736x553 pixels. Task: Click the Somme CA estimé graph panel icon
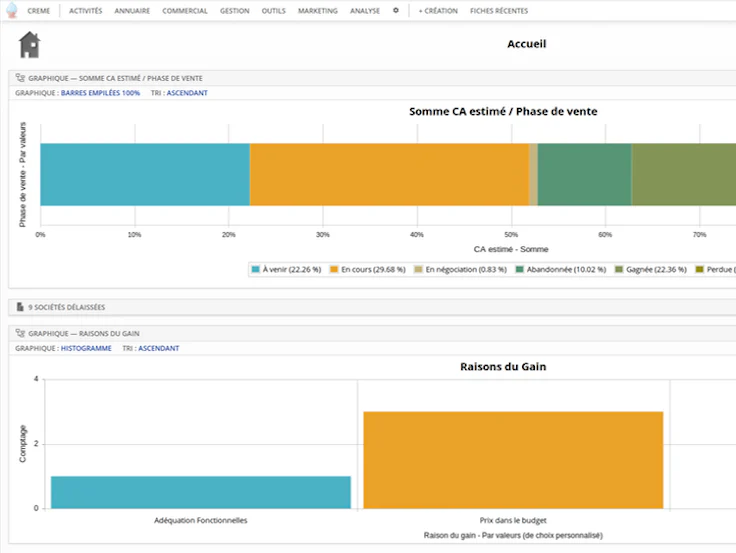tap(20, 78)
